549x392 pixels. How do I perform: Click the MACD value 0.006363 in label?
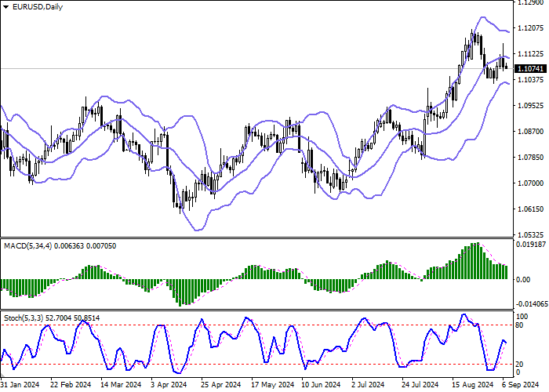tap(69, 246)
